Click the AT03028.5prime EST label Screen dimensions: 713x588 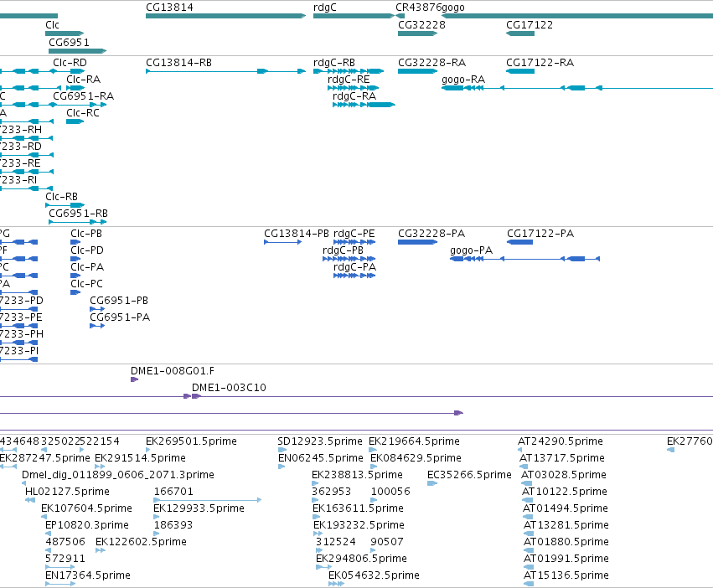click(x=563, y=475)
